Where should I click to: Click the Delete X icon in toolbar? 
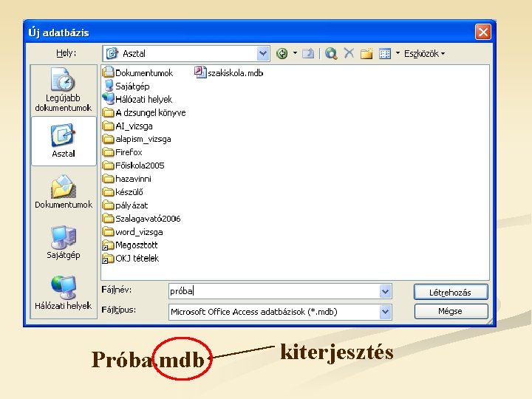click(x=349, y=53)
